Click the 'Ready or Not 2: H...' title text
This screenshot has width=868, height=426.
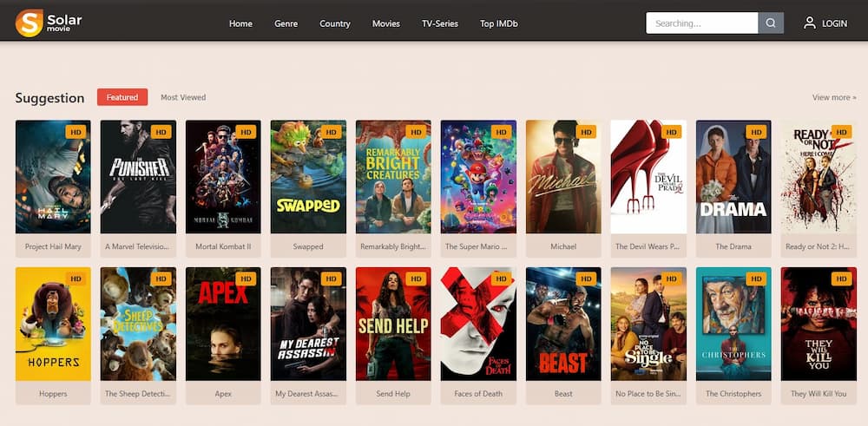(x=818, y=246)
